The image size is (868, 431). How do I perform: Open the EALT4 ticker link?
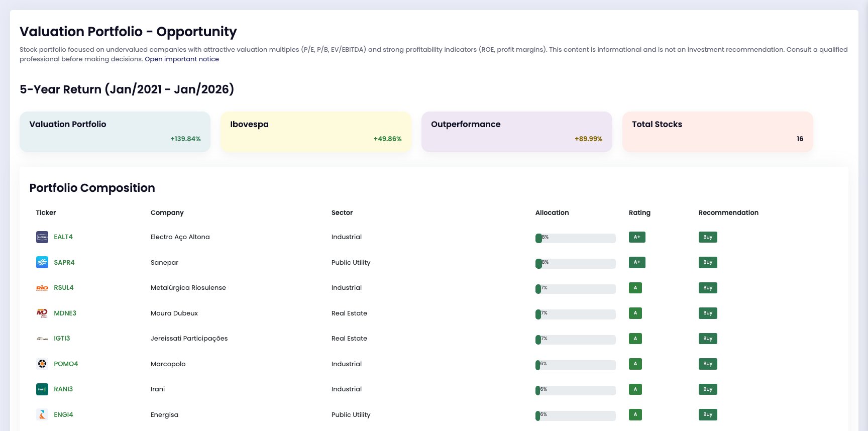pyautogui.click(x=63, y=237)
